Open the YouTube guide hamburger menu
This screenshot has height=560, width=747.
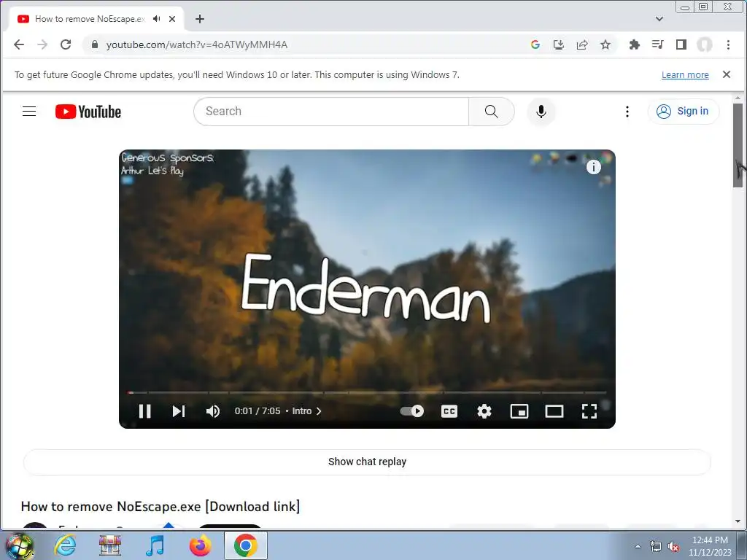29,112
